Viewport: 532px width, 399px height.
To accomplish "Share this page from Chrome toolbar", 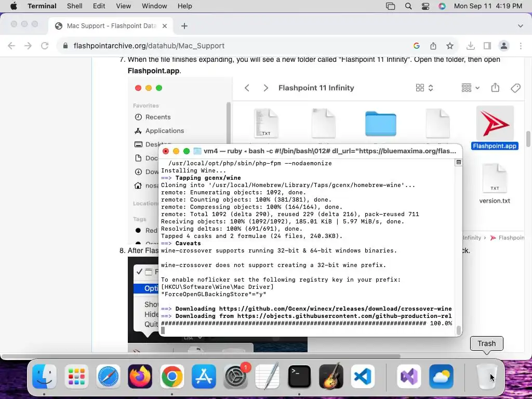I will click(433, 46).
